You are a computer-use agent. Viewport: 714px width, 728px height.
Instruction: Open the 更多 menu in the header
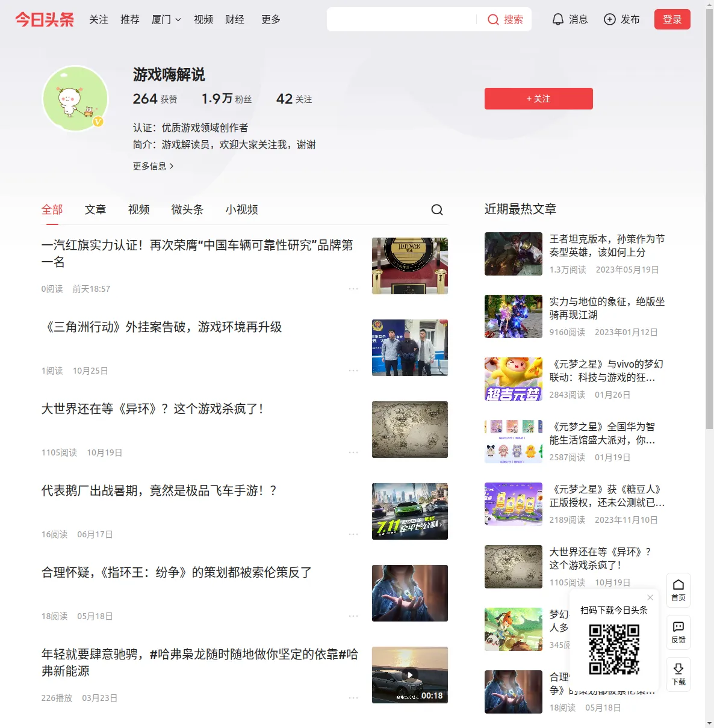click(x=271, y=20)
